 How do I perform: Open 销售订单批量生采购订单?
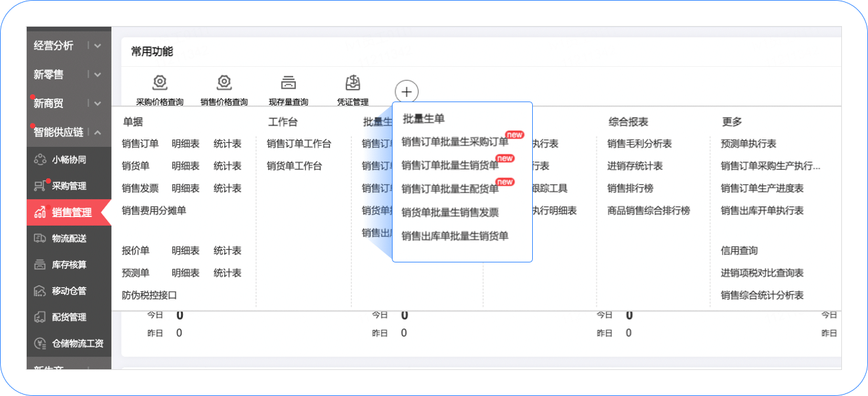tap(455, 142)
